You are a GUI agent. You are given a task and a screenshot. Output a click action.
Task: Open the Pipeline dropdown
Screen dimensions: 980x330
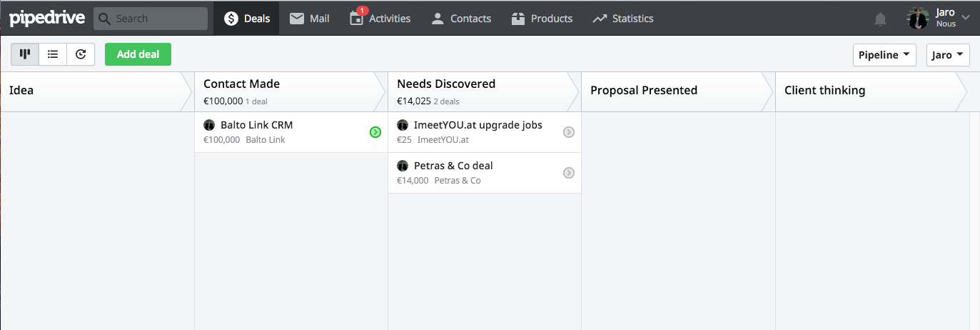coord(884,55)
